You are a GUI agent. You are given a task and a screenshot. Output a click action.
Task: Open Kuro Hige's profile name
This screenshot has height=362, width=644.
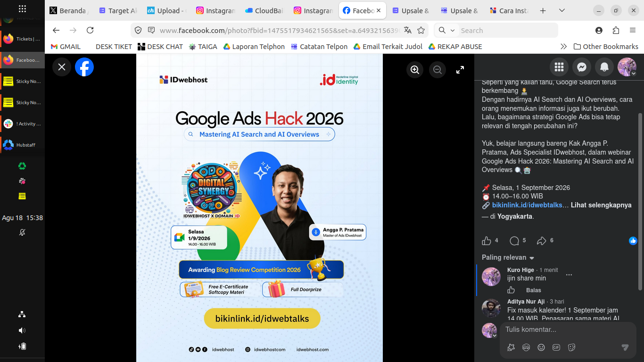[x=520, y=270]
